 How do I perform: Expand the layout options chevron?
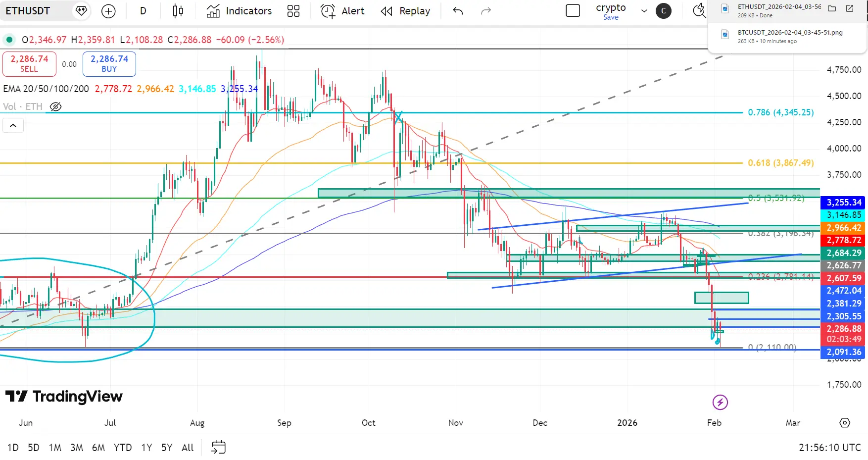(644, 11)
